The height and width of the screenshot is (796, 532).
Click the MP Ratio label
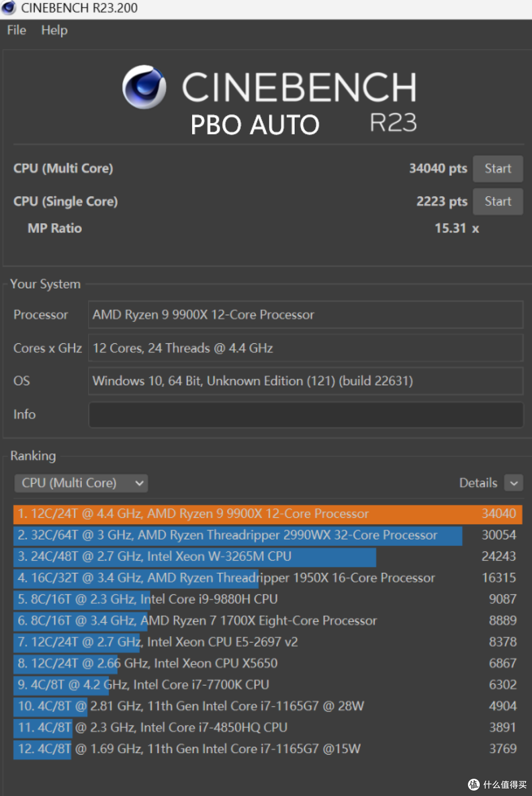(x=55, y=228)
